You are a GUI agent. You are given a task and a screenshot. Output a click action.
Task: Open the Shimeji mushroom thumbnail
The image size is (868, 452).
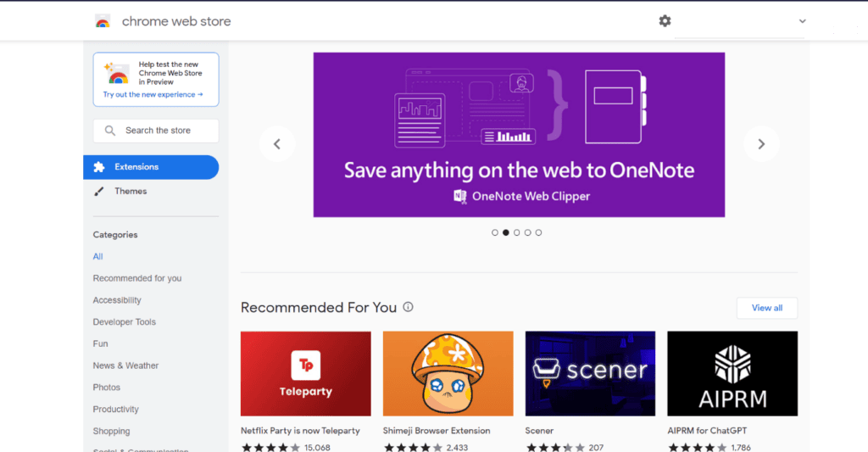(x=448, y=374)
